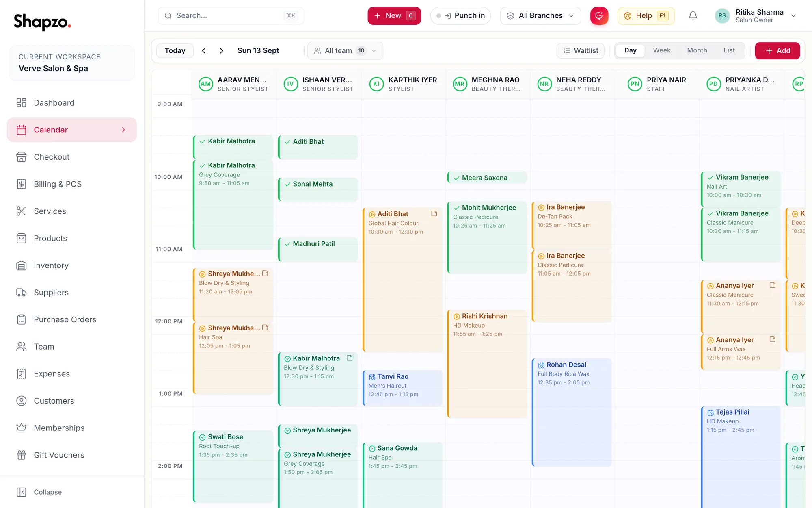
Task: Open Rohan Desai Full Body Rica Wax appointment
Action: pyautogui.click(x=571, y=412)
